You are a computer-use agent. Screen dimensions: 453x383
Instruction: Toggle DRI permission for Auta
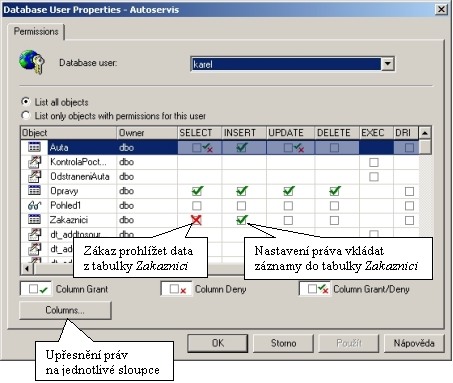[x=409, y=148]
